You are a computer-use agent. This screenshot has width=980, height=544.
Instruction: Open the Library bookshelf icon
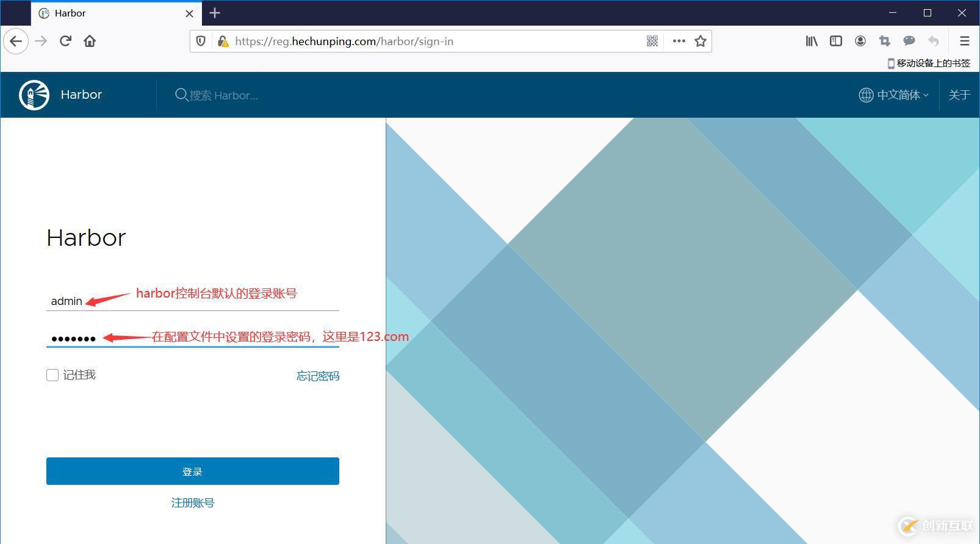pos(812,41)
